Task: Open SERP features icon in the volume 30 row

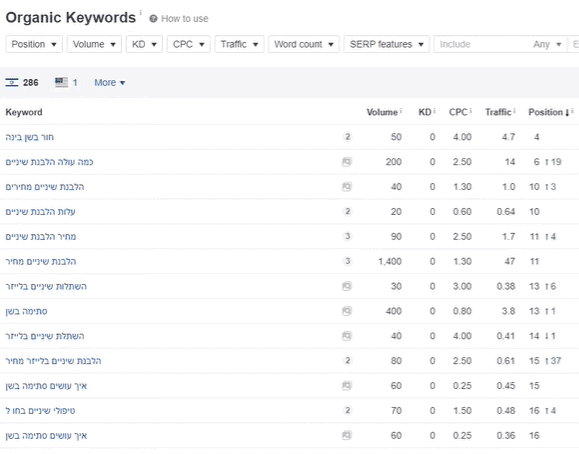Action: [347, 286]
